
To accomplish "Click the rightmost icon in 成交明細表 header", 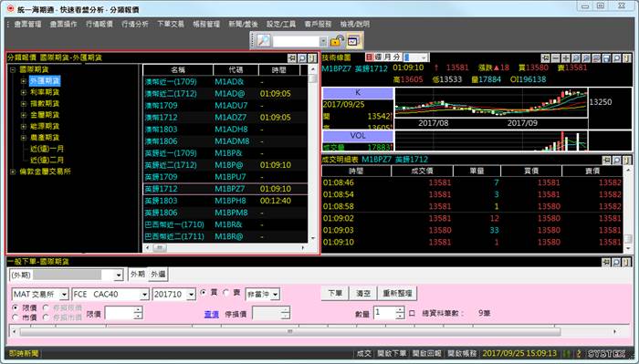I will point(627,160).
